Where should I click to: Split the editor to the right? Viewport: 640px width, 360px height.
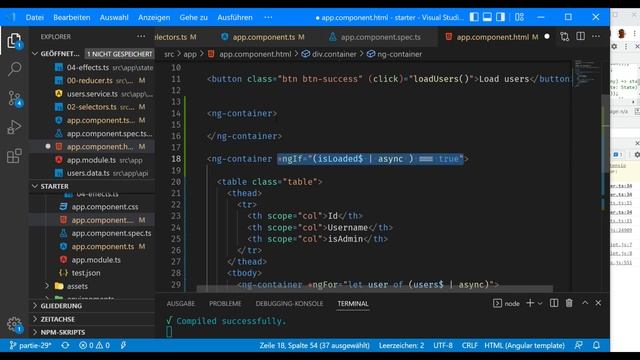580,37
